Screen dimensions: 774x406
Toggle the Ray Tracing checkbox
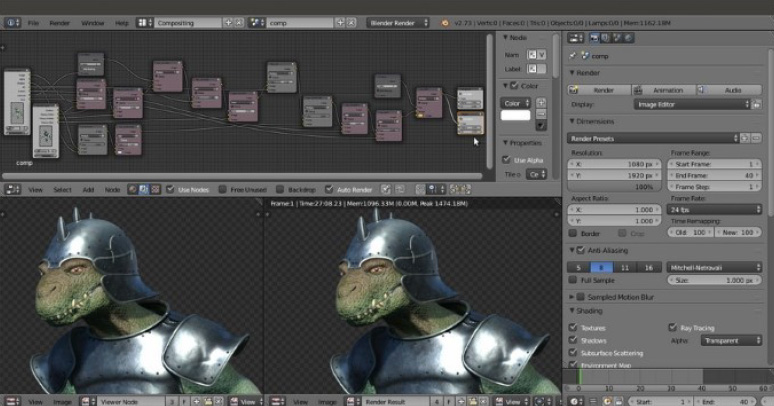pyautogui.click(x=672, y=327)
